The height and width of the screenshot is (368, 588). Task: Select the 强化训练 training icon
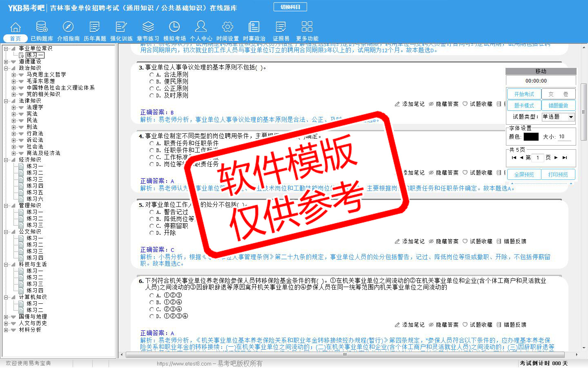[121, 27]
